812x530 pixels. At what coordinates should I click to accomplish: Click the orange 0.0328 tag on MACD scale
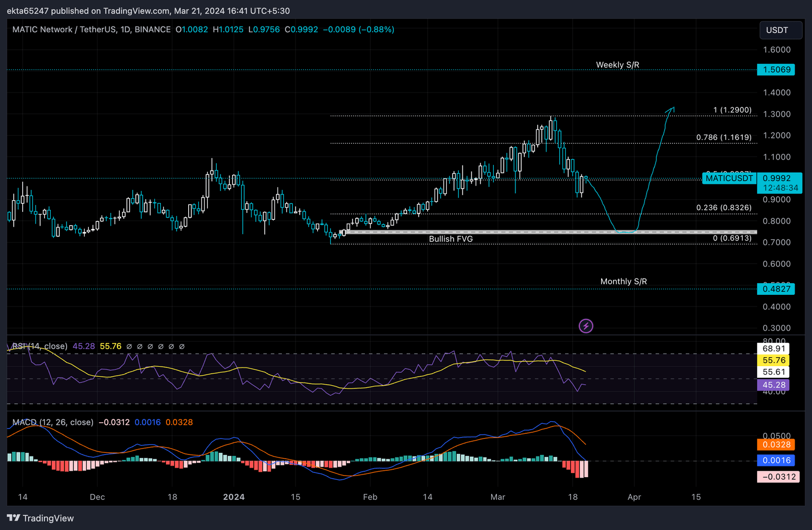point(776,445)
